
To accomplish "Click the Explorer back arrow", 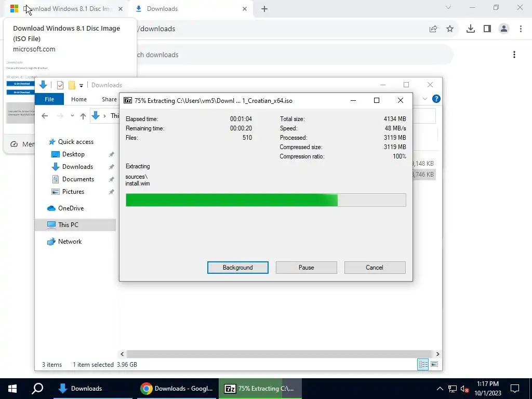I will [45, 116].
